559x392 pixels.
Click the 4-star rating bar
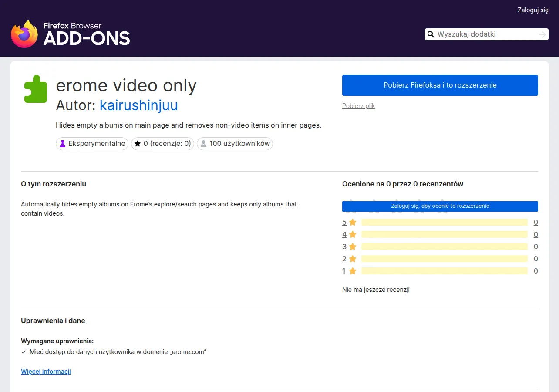pos(445,234)
